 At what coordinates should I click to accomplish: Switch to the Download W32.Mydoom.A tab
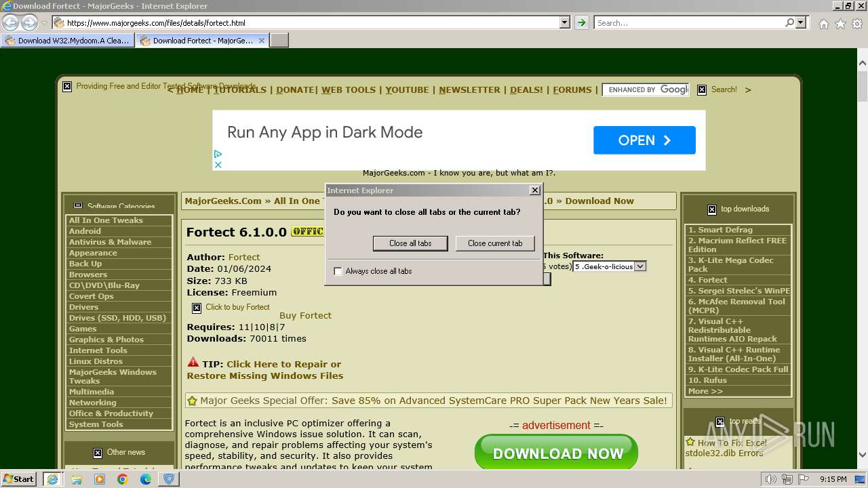point(68,41)
